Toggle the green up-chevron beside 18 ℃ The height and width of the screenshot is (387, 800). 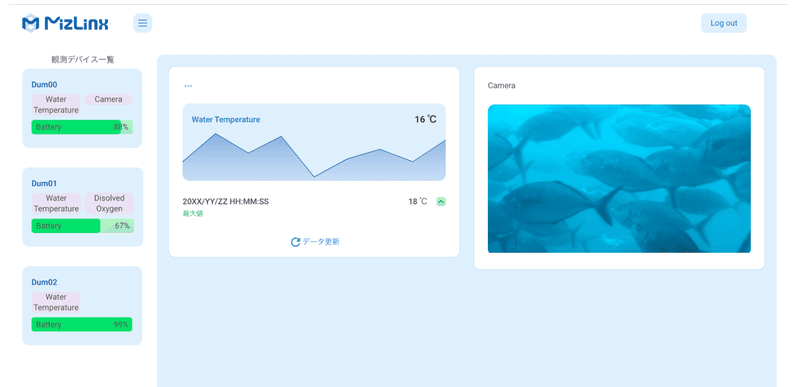coord(441,202)
